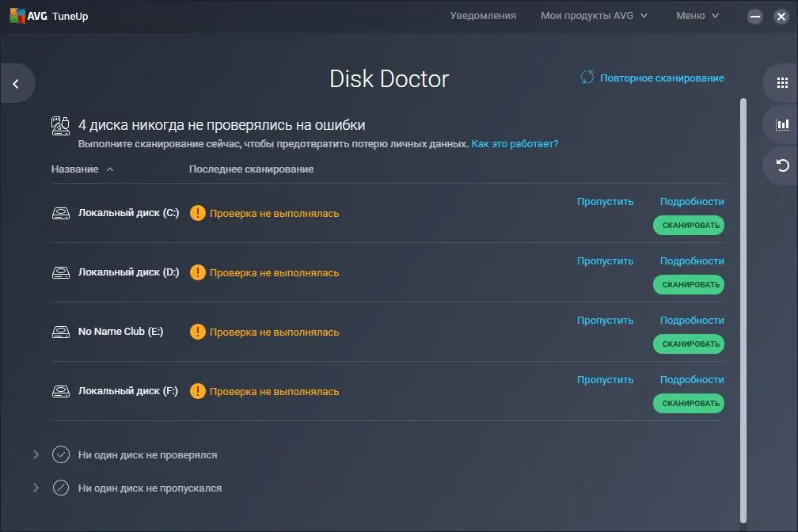Click the warning icon on disk E: row

tap(197, 332)
